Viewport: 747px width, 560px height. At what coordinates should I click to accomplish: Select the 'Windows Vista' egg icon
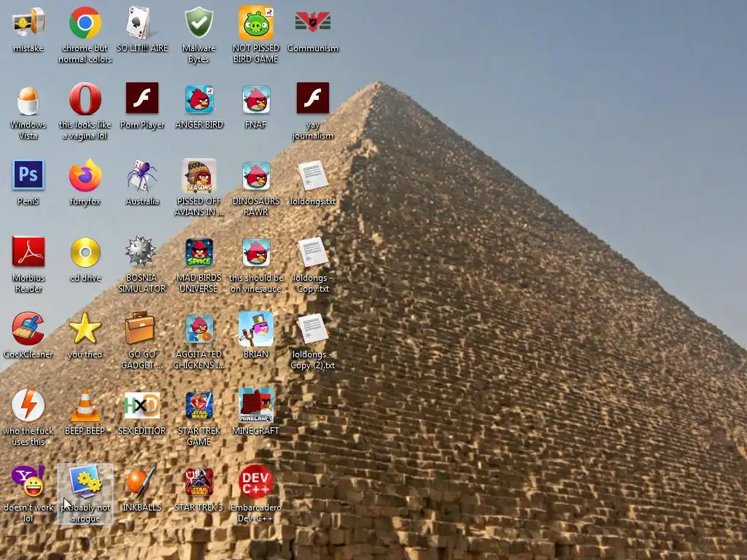click(28, 100)
